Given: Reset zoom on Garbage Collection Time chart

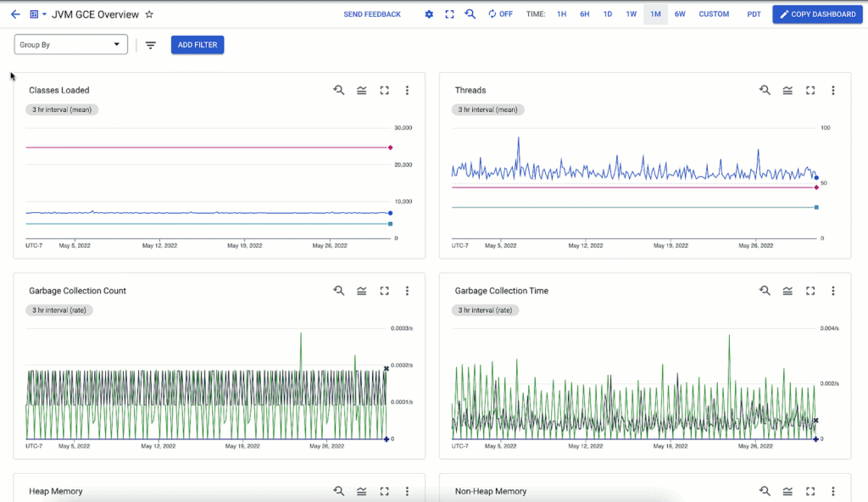Looking at the screenshot, I should [765, 290].
